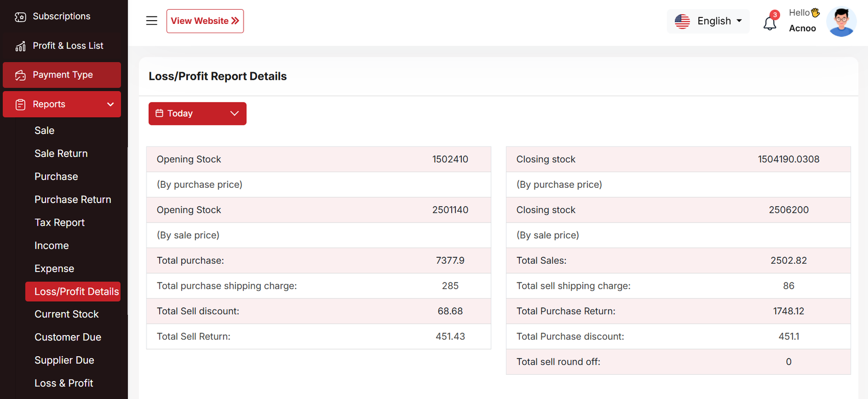Image resolution: width=868 pixels, height=399 pixels.
Task: Select the Loss/Profit Details item
Action: click(x=76, y=292)
